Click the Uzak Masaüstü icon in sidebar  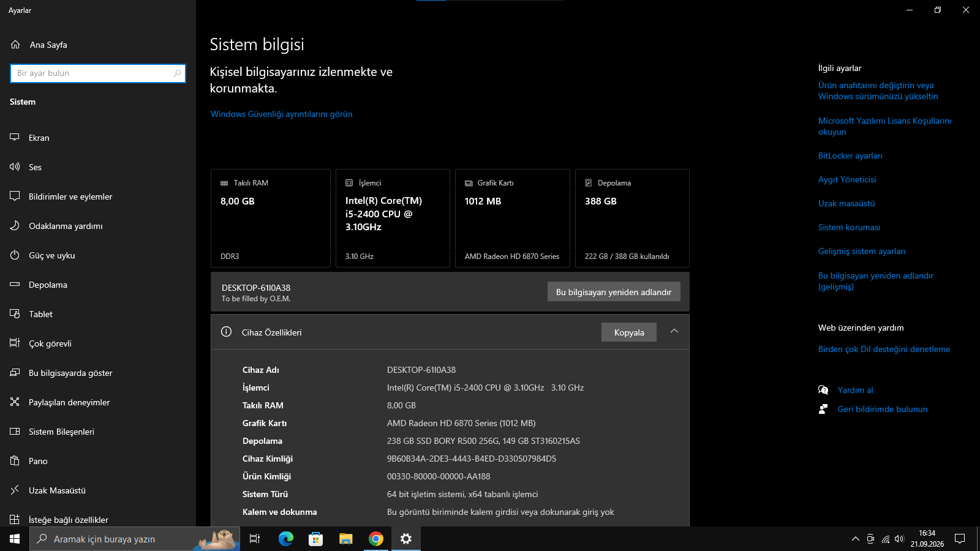pos(15,490)
